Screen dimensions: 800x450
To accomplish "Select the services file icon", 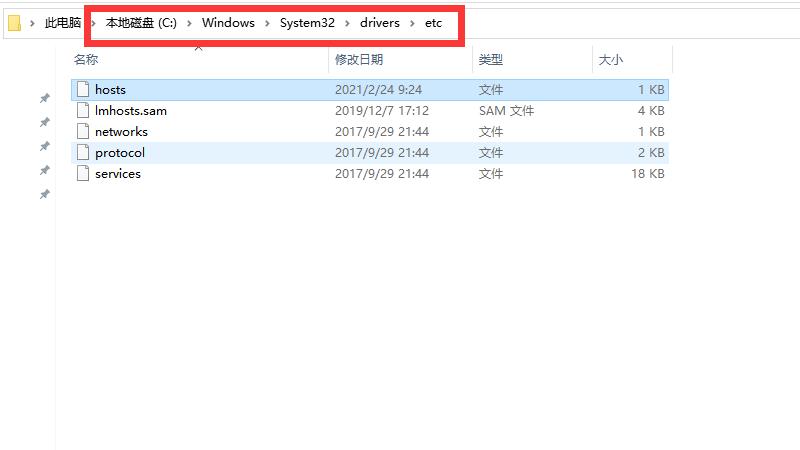I will tap(84, 174).
